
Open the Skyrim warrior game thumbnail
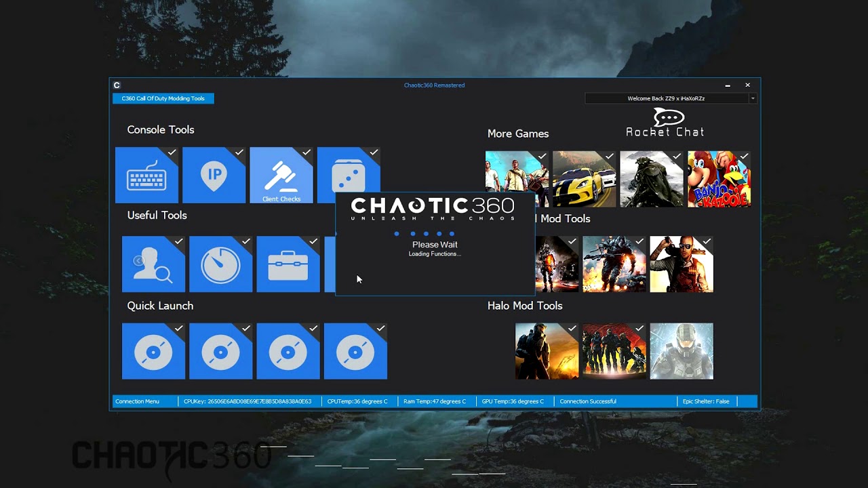tap(652, 179)
